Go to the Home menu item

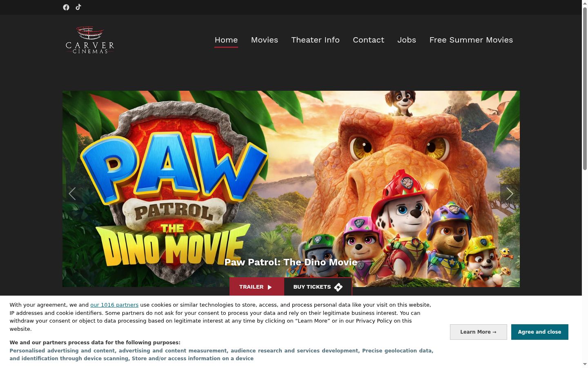tap(226, 40)
